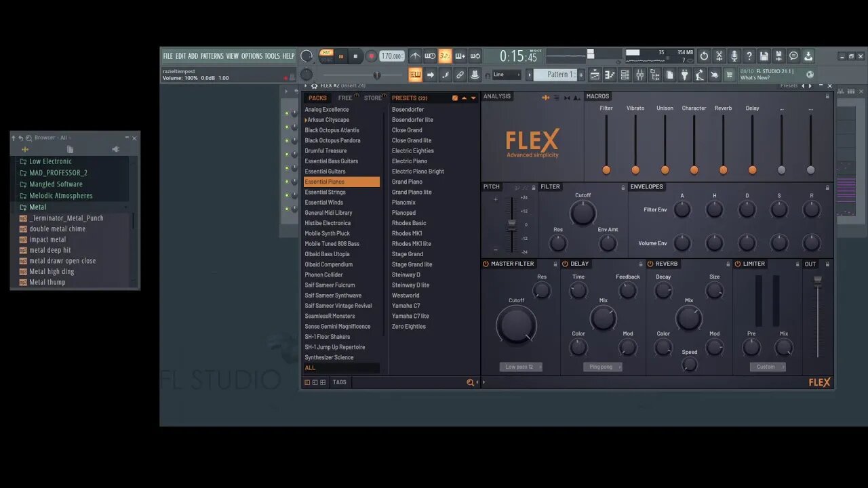Open the TOOLS menu
868x488 pixels.
tap(272, 56)
